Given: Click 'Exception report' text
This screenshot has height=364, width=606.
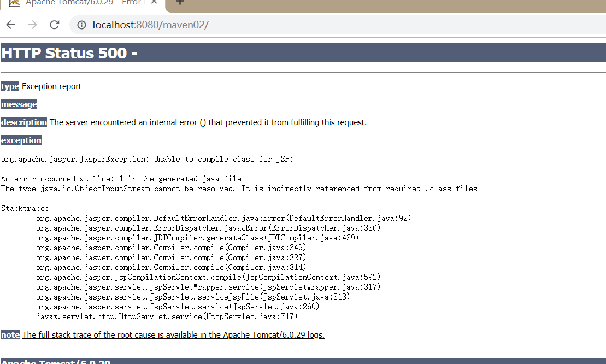Looking at the screenshot, I should click(x=51, y=86).
